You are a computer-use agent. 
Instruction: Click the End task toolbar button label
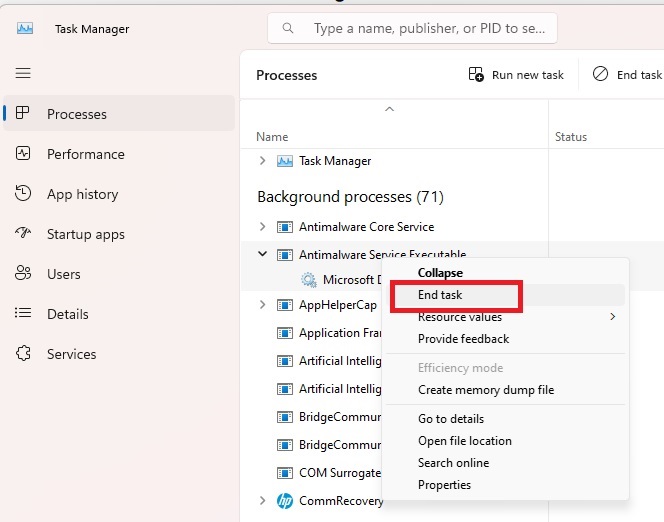(x=639, y=75)
